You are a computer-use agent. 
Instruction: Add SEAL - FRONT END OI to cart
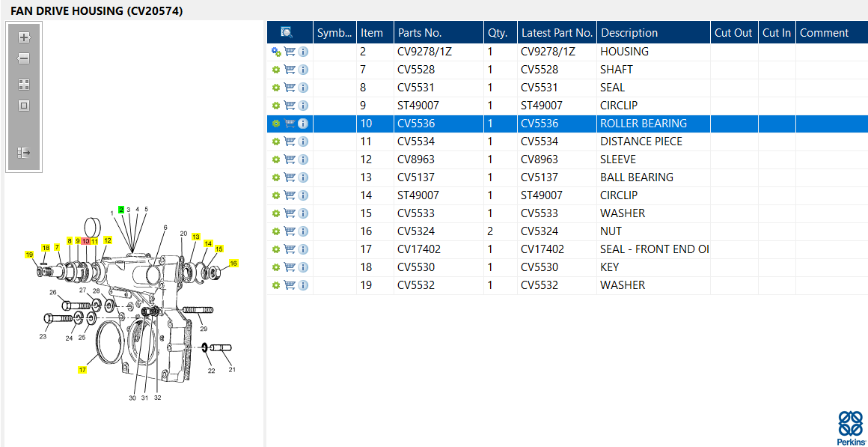tap(290, 249)
